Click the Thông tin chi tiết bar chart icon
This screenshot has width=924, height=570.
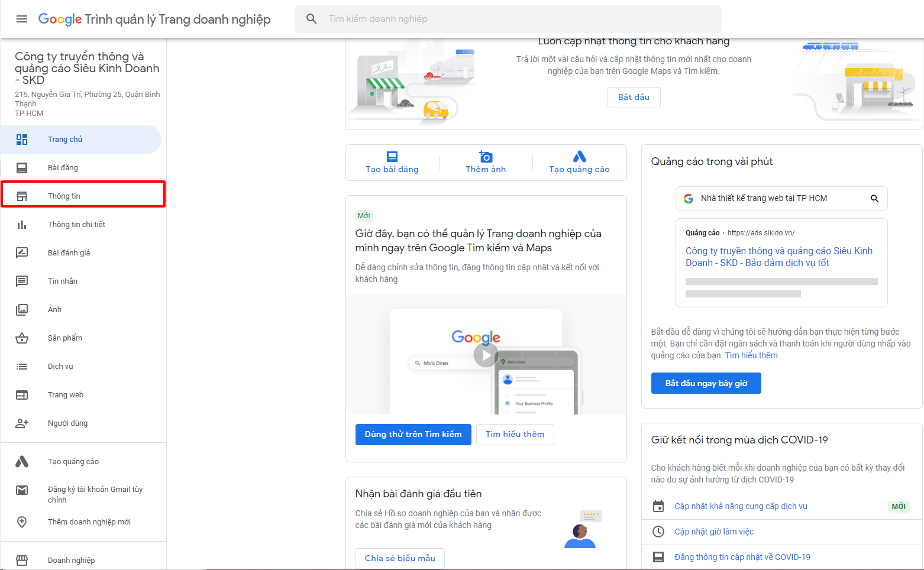pyautogui.click(x=22, y=225)
